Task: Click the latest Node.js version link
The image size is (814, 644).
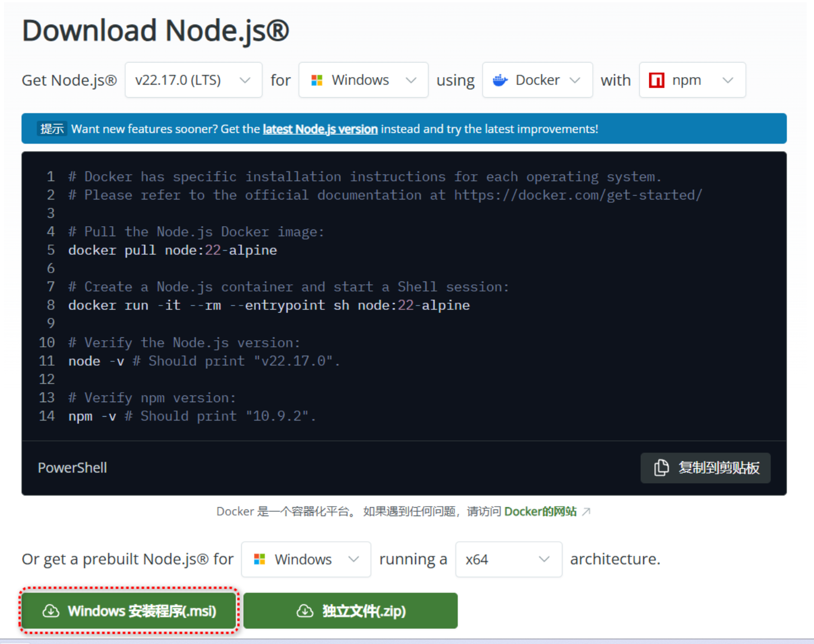Action: [x=320, y=129]
